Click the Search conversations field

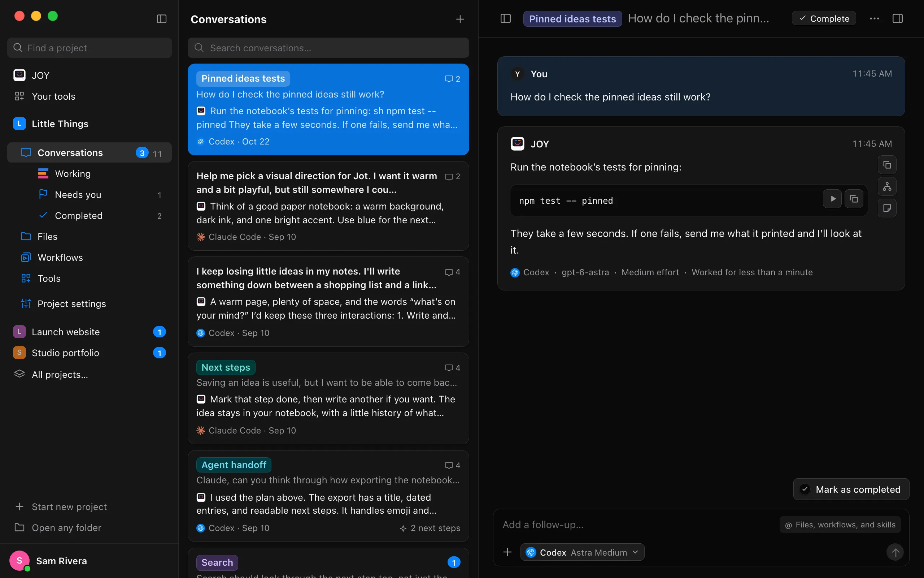[328, 48]
